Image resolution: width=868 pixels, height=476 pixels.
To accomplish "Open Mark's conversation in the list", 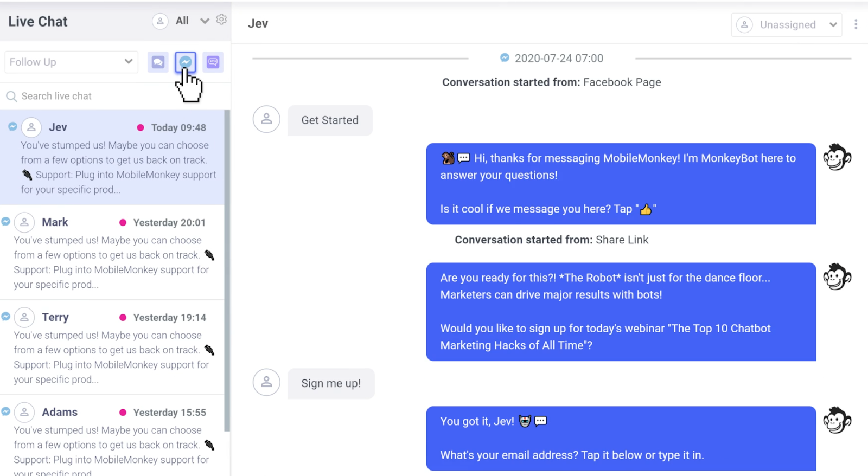I will (x=112, y=253).
